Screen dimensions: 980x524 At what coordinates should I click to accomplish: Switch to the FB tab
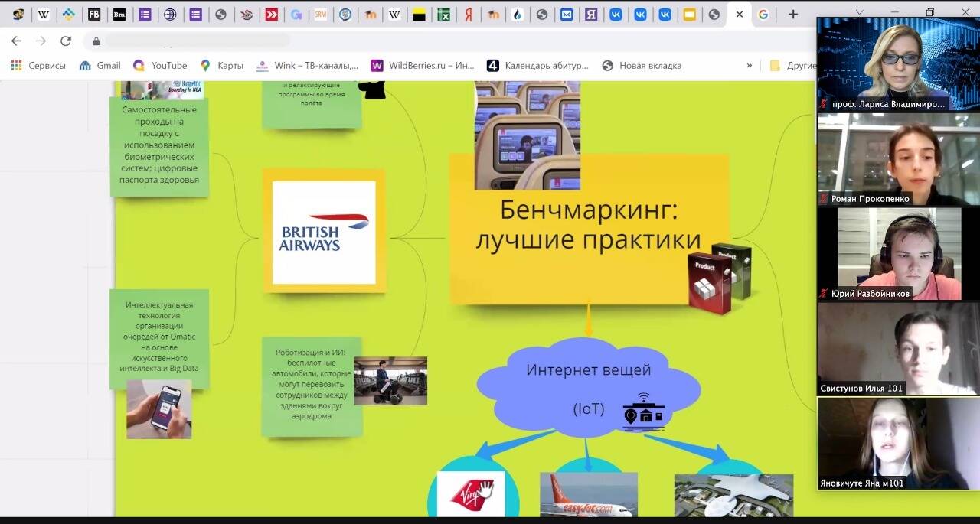(x=94, y=14)
